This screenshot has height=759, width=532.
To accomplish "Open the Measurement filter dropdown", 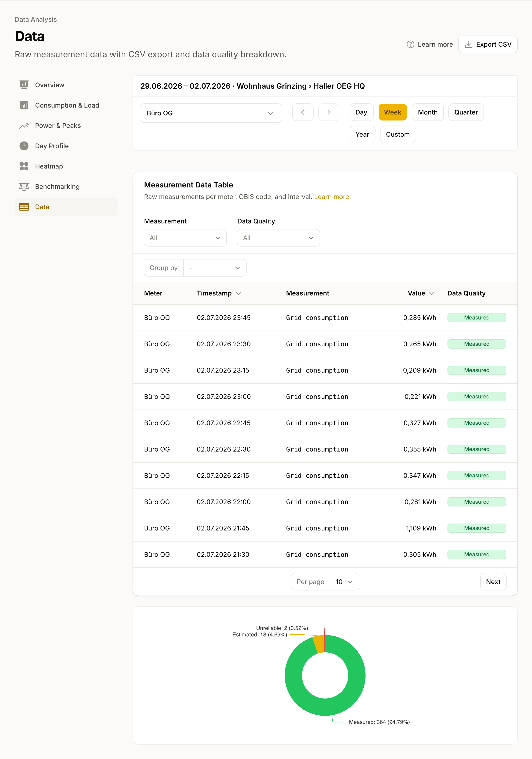I will coord(185,238).
